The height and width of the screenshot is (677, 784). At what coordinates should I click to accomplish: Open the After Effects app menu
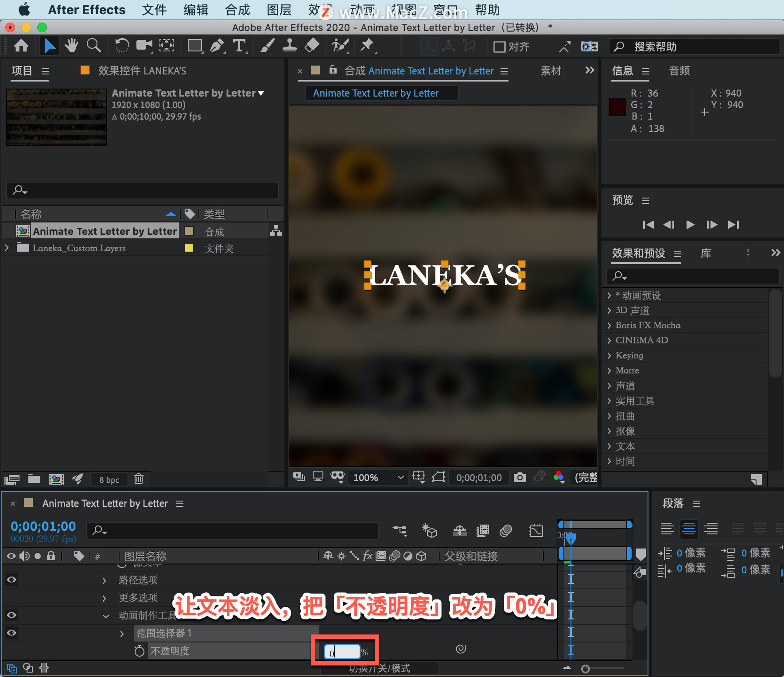coord(87,10)
